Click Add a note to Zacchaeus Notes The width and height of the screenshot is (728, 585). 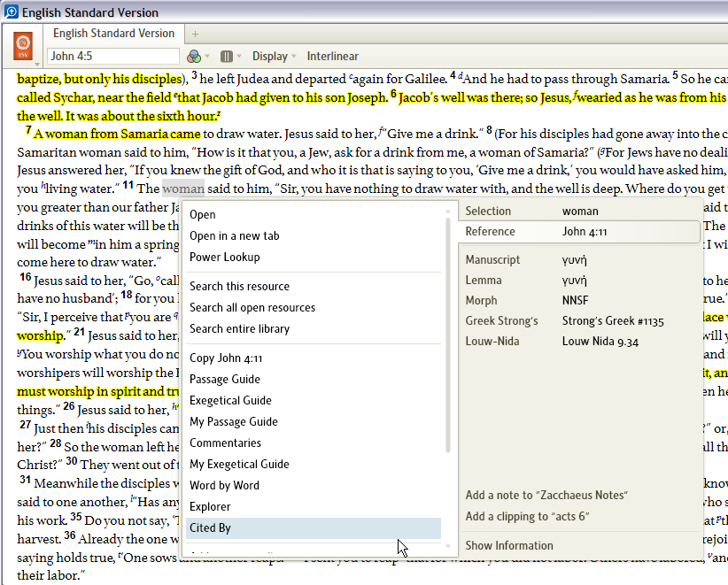click(x=546, y=496)
